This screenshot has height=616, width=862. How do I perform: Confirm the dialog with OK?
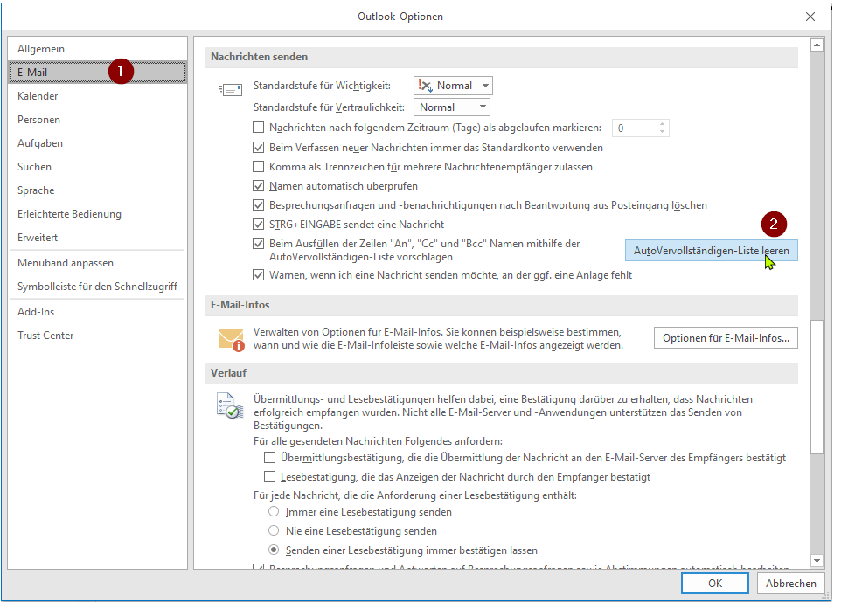point(714,584)
